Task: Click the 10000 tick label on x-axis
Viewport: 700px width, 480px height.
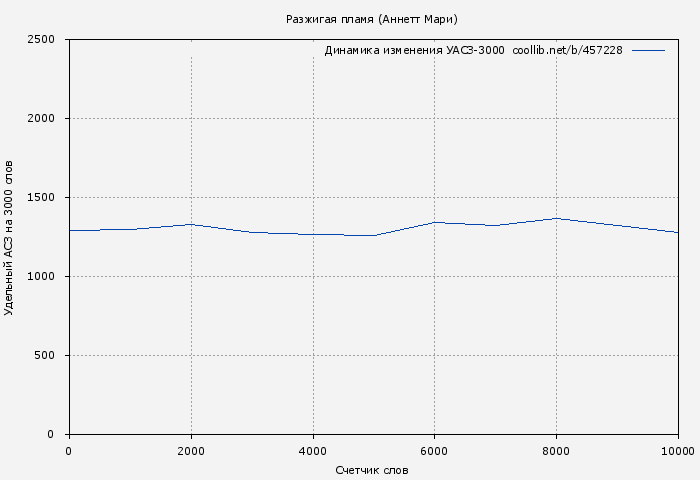Action: [678, 451]
